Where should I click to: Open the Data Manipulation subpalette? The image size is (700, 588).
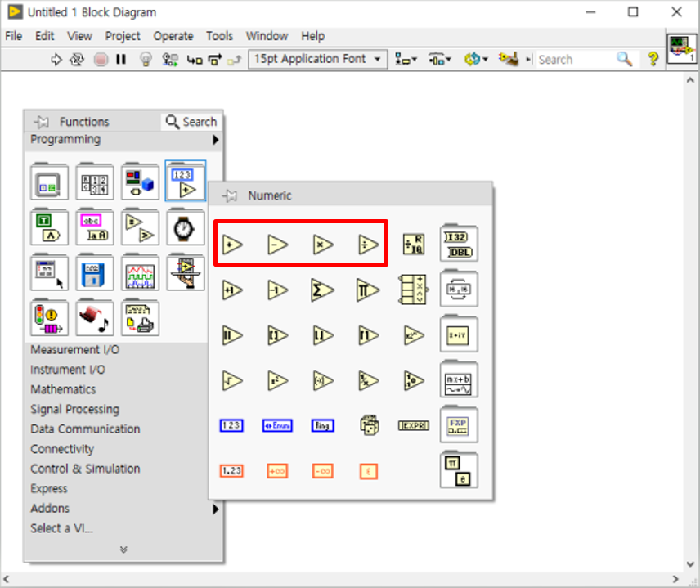pos(459,289)
